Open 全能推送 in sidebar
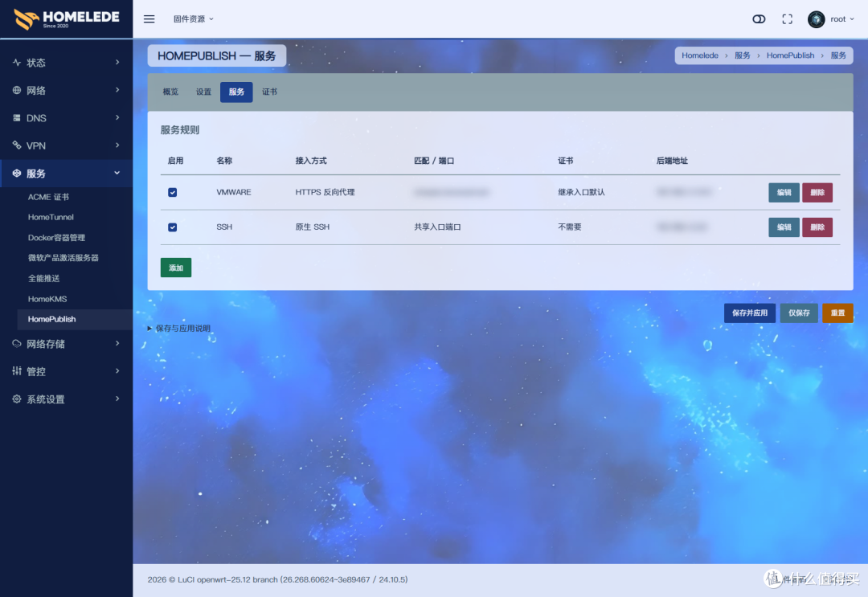Image resolution: width=868 pixels, height=597 pixels. coord(43,278)
